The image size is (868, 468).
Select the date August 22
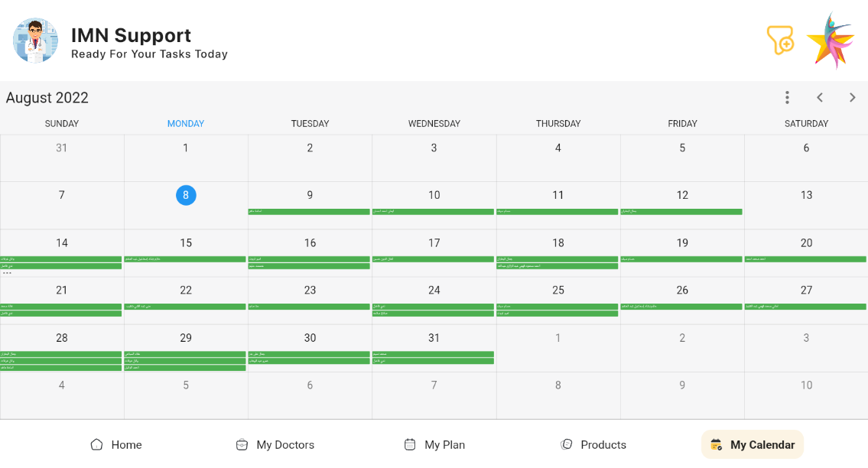[186, 290]
